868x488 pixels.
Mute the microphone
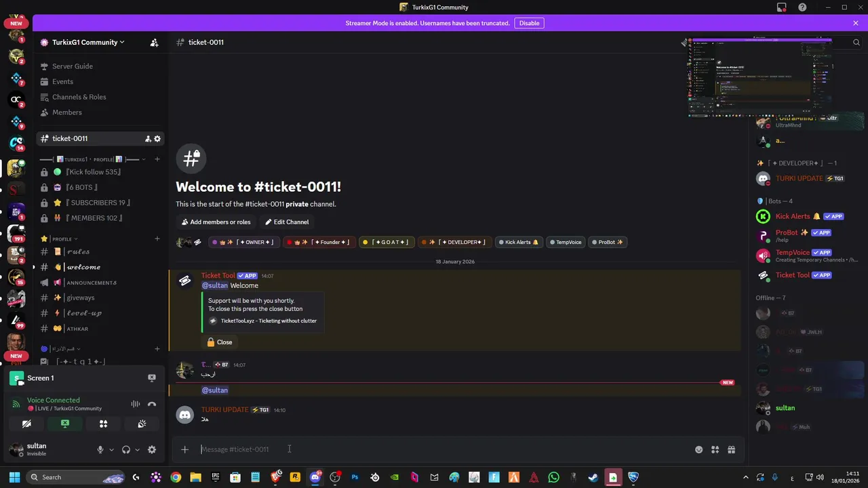100,449
